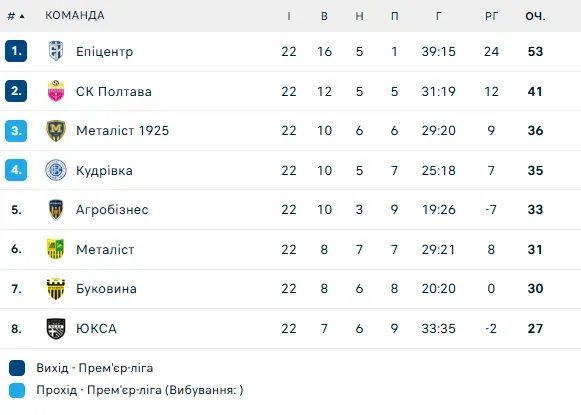Click the dark blue position 1 badge
This screenshot has height=415, width=581.
(x=16, y=51)
